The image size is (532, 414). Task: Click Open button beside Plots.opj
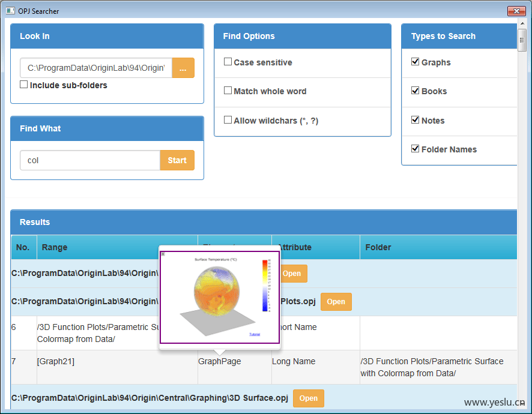click(x=336, y=302)
